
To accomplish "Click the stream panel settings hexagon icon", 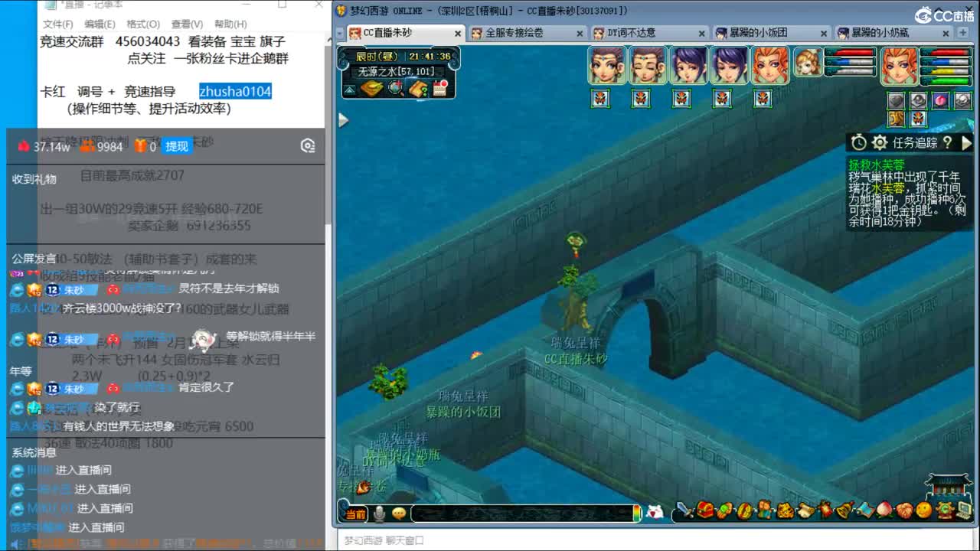I will click(308, 146).
